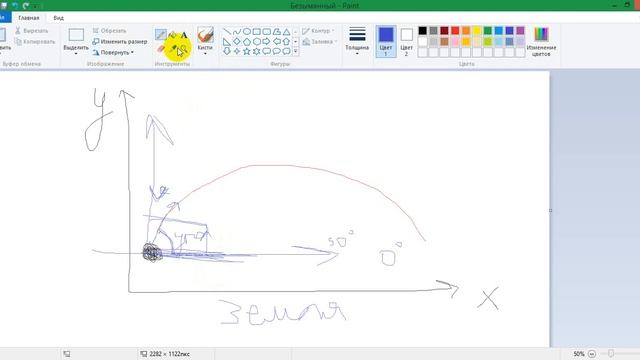This screenshot has width=640, height=360.
Task: Switch to the Главная tab
Action: [29, 18]
